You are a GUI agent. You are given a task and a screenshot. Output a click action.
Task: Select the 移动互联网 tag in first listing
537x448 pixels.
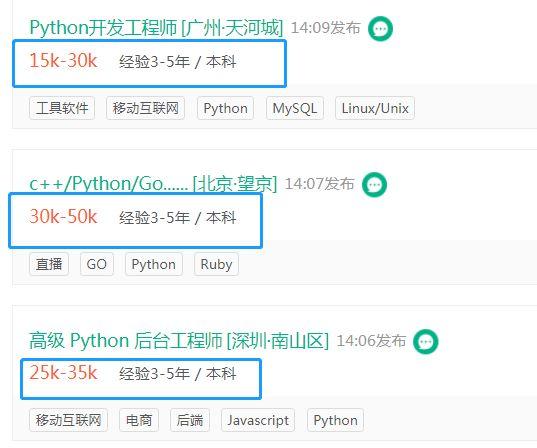pyautogui.click(x=146, y=108)
